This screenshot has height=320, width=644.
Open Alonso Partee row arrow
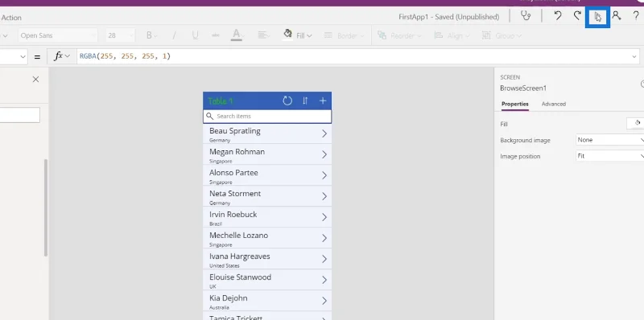324,175
